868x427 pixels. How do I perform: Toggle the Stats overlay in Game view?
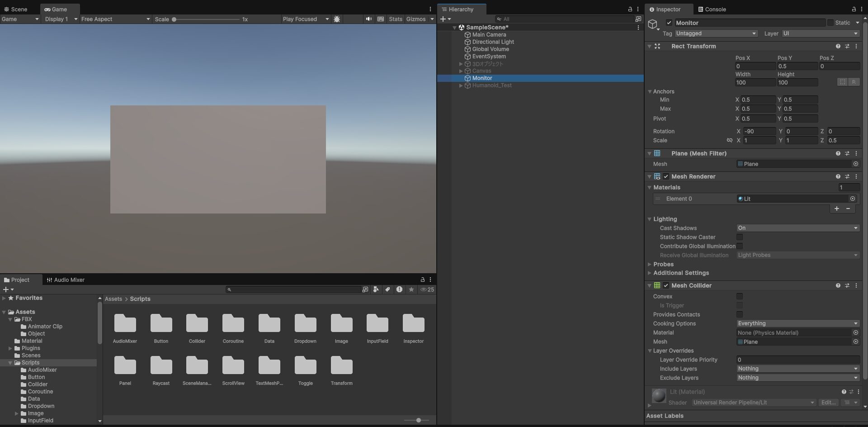point(396,19)
